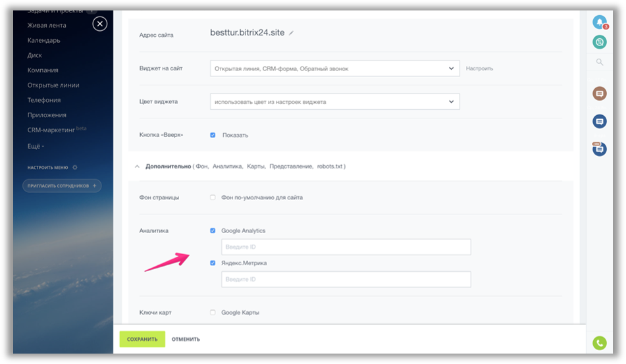Click Фон link in Дополнительно header
Screen dimensions: 626x364
click(202, 167)
